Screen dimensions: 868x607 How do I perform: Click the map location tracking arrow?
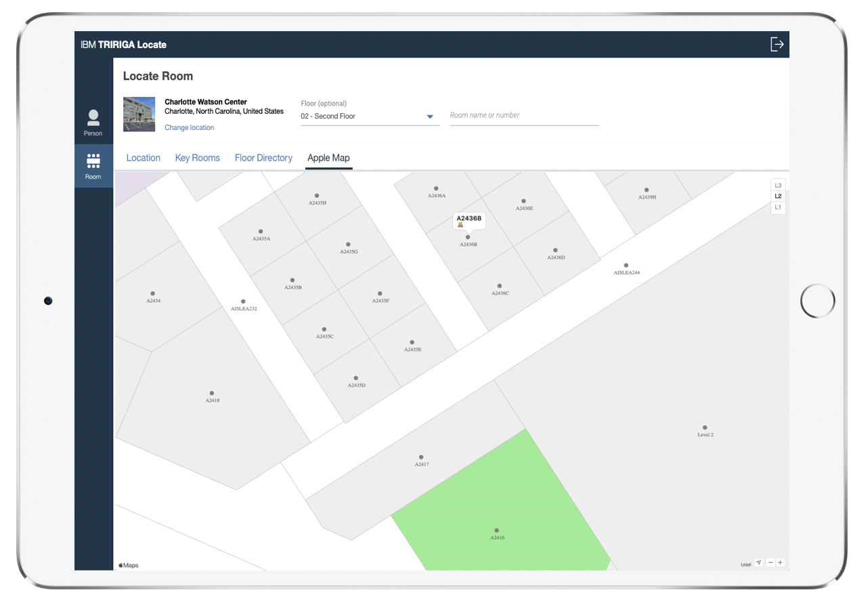[759, 562]
